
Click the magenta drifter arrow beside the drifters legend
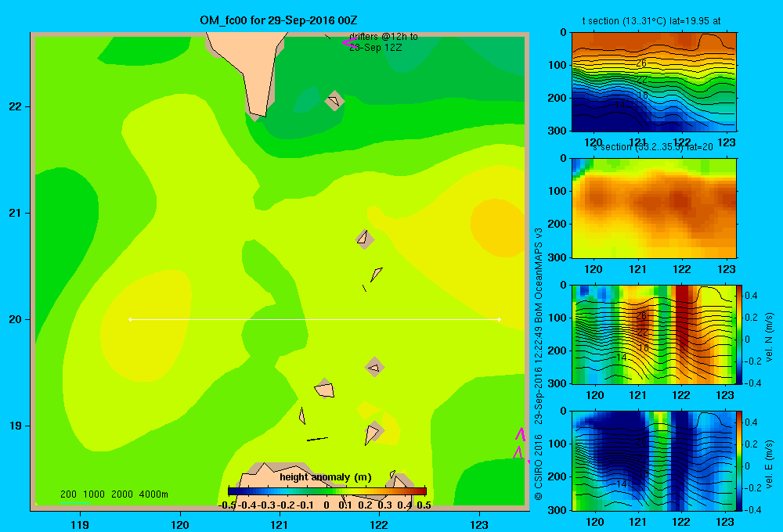(349, 42)
